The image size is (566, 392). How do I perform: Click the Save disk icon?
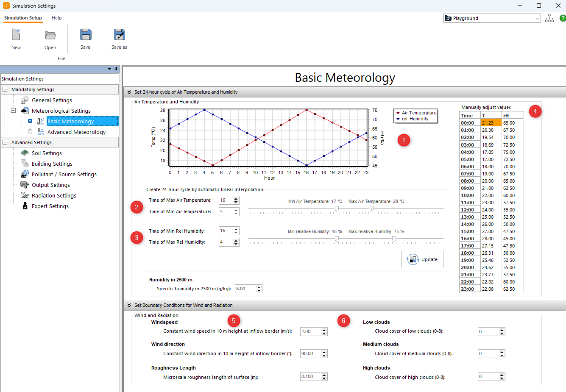point(85,35)
